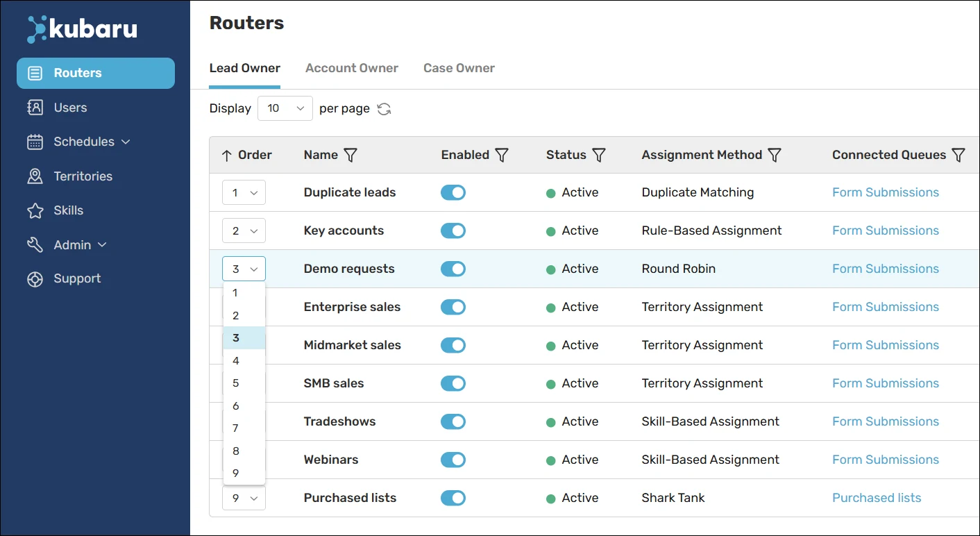Disable the Demo requests router
980x536 pixels.
click(x=453, y=269)
